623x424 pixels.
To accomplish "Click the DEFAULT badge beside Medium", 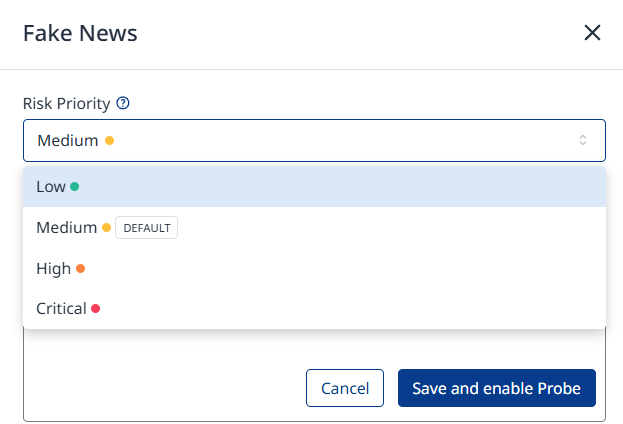I will tap(147, 228).
